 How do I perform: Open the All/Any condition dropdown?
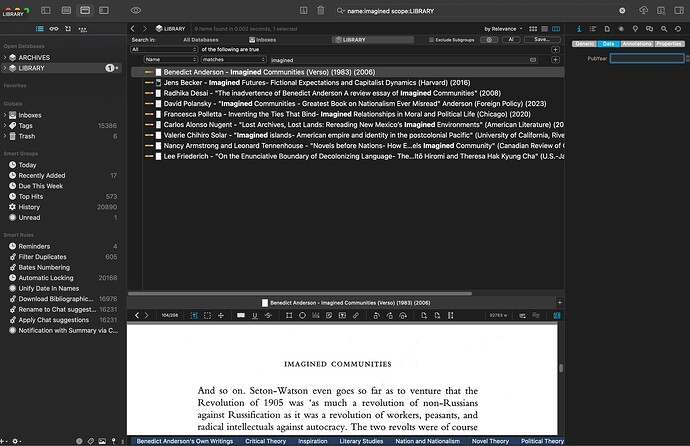(164, 49)
